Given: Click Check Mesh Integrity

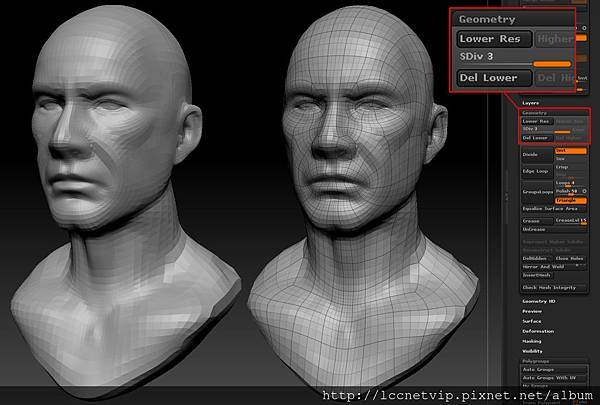Looking at the screenshot, I should tap(554, 287).
